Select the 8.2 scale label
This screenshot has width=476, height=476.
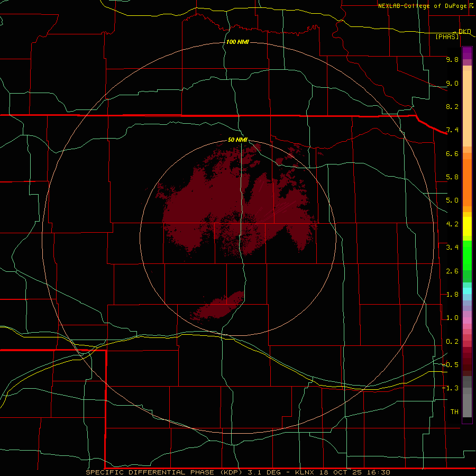(452, 106)
